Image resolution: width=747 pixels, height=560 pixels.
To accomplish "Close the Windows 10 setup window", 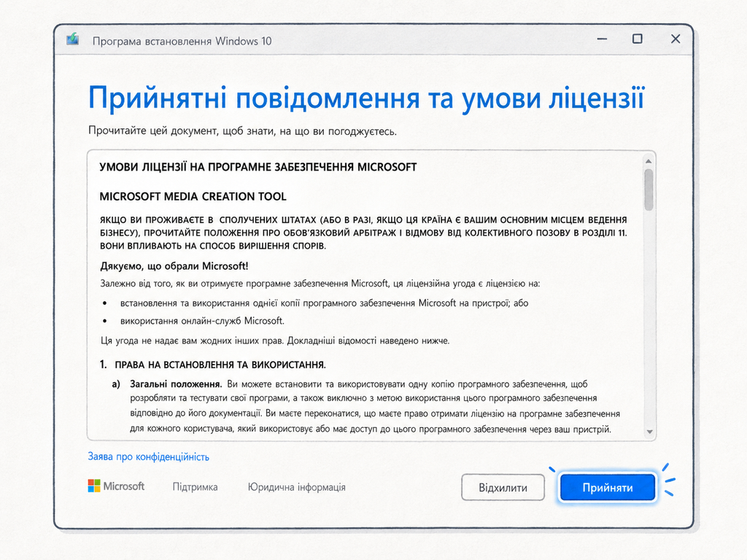I will pyautogui.click(x=676, y=39).
